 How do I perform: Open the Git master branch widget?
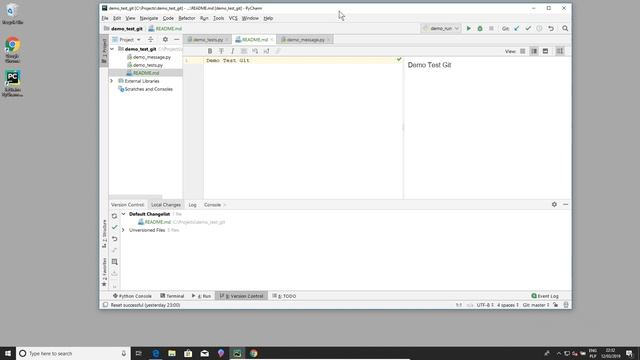click(536, 305)
